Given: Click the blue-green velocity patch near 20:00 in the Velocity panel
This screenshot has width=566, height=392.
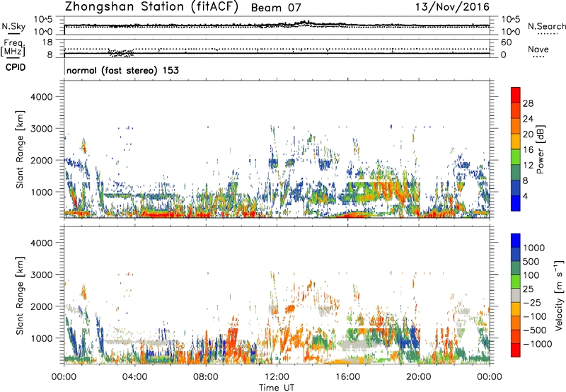Looking at the screenshot, I should 412,340.
